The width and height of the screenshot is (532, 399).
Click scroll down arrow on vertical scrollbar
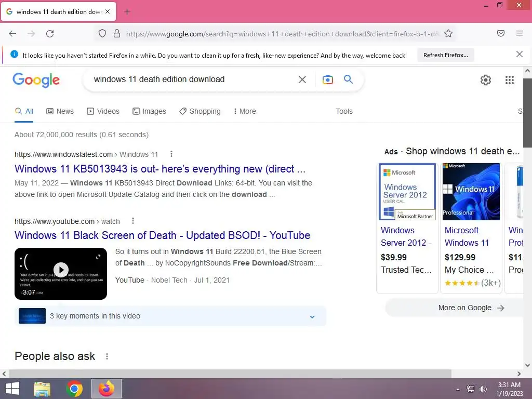click(x=527, y=365)
